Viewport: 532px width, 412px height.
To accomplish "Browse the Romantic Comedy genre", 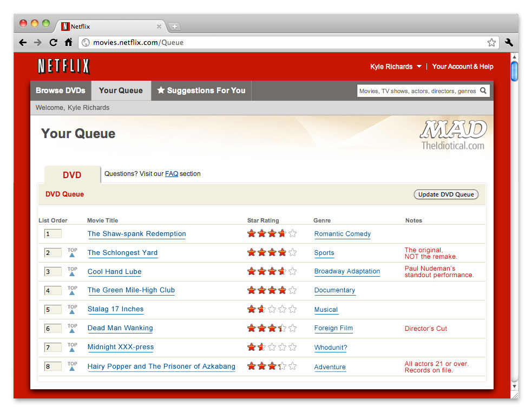I will coord(343,234).
